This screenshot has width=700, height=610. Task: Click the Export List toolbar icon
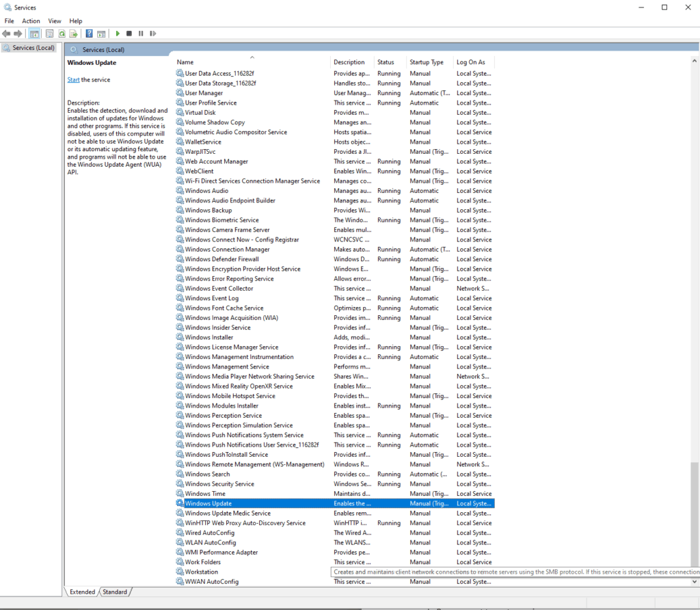point(74,34)
